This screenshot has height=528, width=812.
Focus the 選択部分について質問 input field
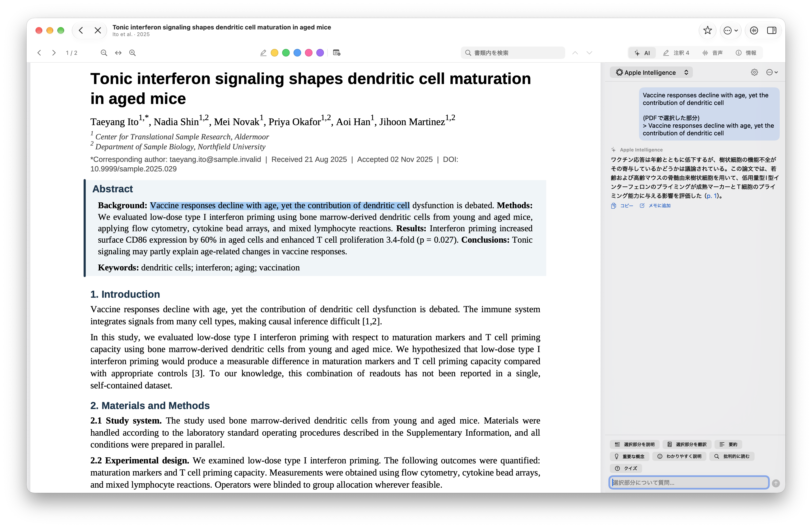click(x=689, y=483)
